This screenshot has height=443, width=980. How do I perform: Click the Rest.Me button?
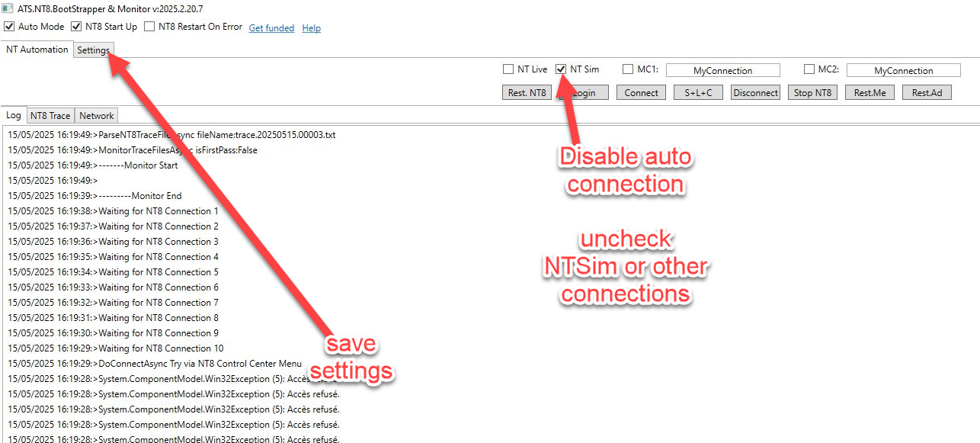(x=870, y=93)
